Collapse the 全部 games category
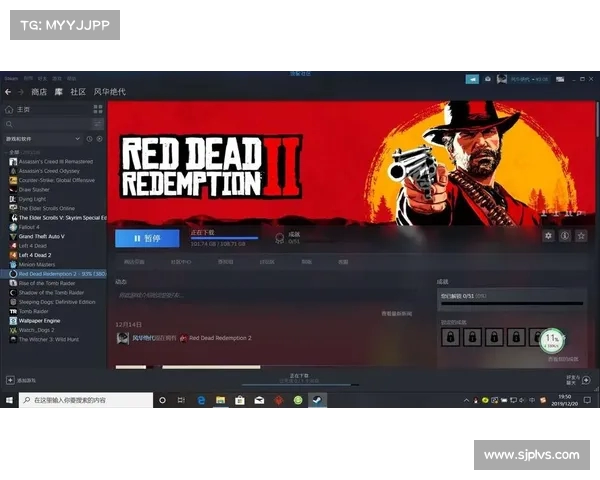 coord(13,152)
